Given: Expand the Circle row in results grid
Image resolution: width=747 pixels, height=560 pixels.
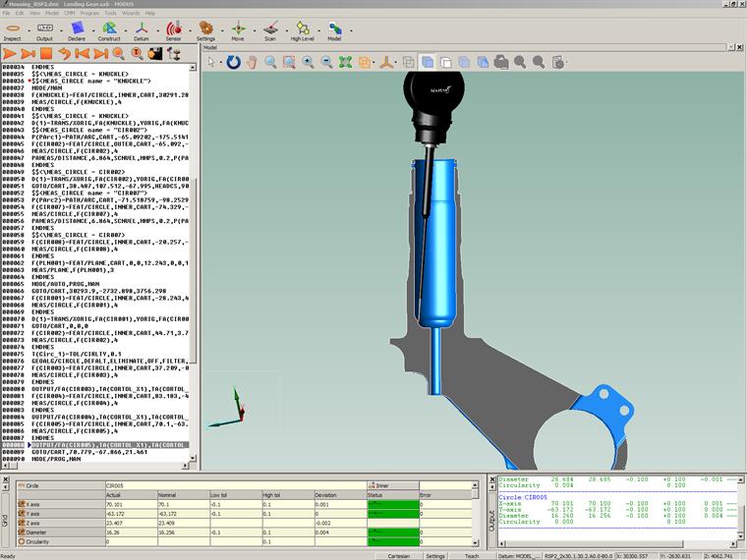Looking at the screenshot, I should [x=19, y=485].
